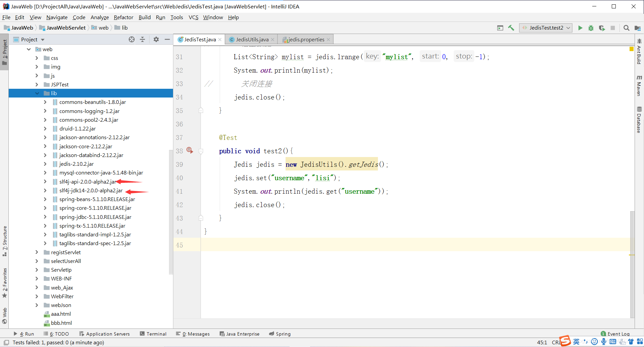Collapse the web folder node
The height and width of the screenshot is (347, 644).
click(29, 49)
